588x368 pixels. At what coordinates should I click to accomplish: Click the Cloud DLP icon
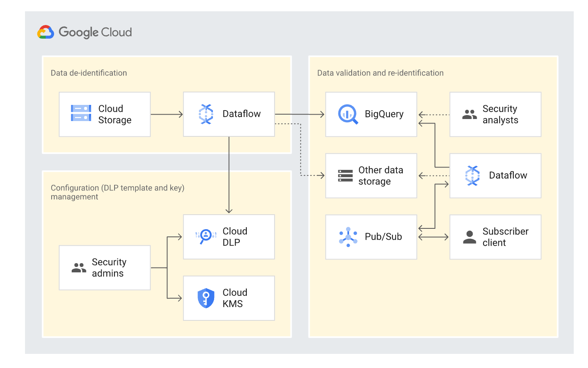[x=206, y=236]
